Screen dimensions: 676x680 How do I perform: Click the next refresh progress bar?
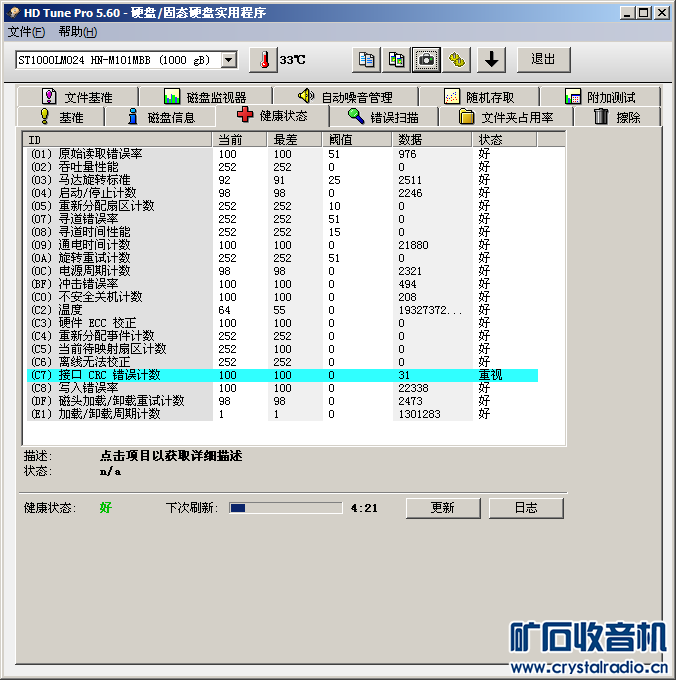286,508
